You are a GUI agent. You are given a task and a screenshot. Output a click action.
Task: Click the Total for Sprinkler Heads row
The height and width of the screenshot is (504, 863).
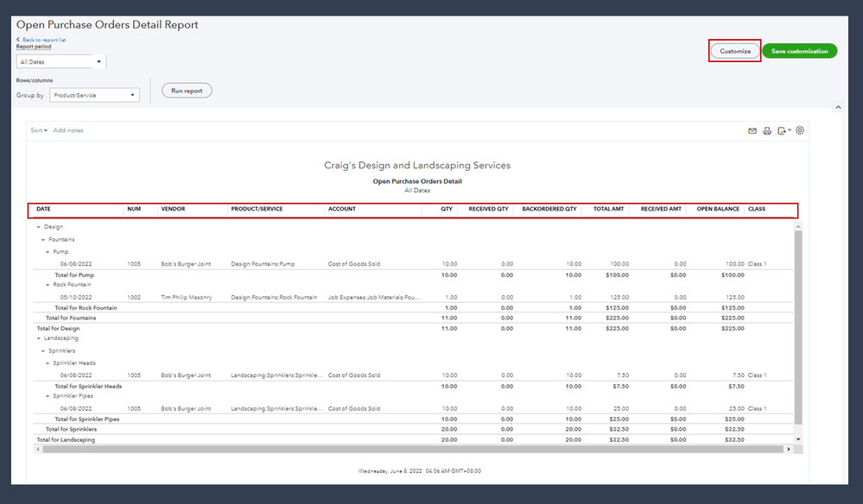(413, 387)
